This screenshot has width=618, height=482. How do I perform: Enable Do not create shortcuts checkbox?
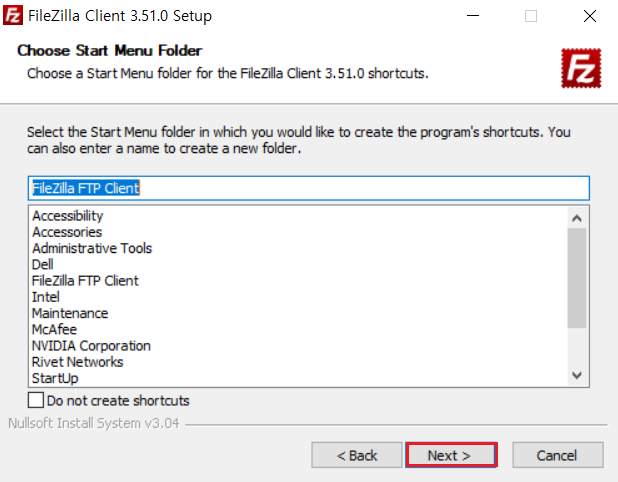coord(36,401)
